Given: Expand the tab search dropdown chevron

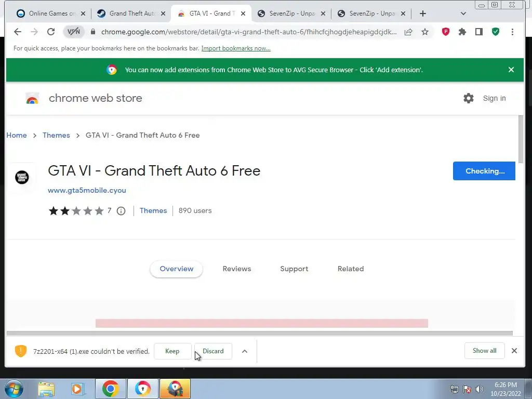Looking at the screenshot, I should [x=463, y=14].
